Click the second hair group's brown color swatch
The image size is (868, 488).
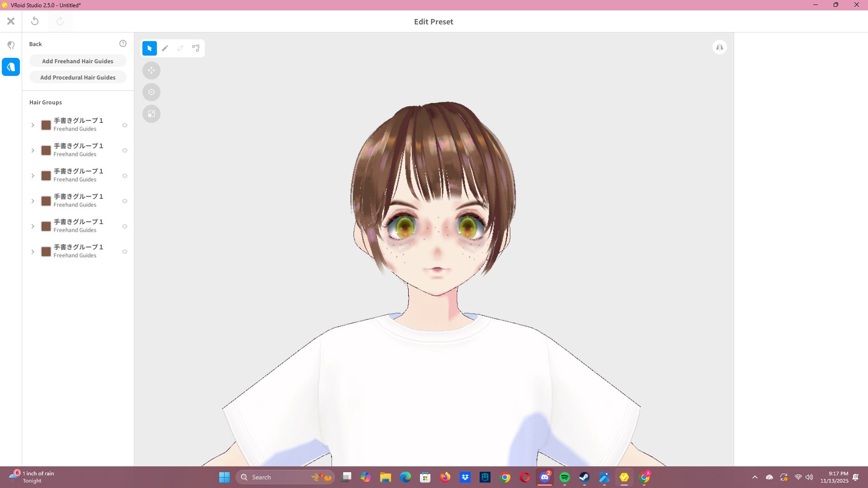point(46,150)
